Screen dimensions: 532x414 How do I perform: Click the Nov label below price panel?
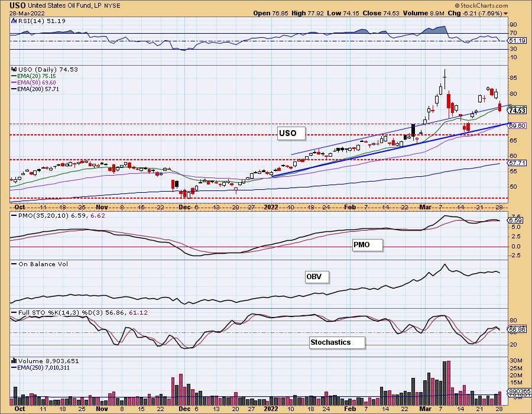tap(102, 207)
